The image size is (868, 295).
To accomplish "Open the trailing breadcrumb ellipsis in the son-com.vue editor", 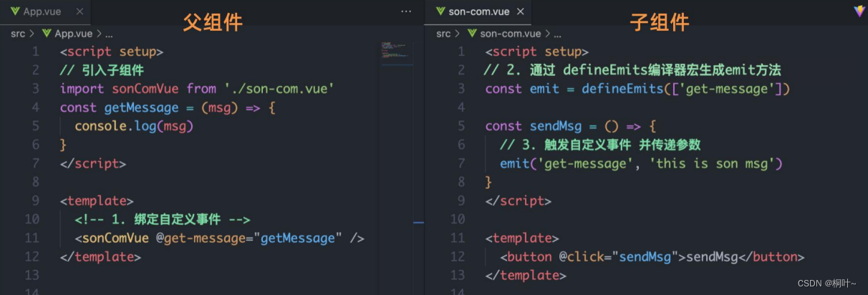I will (x=558, y=34).
